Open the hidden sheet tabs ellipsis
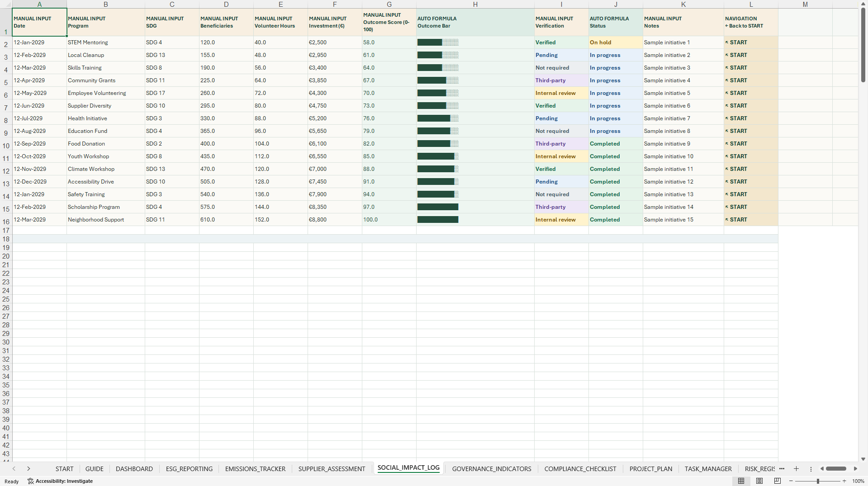The image size is (868, 486). pyautogui.click(x=782, y=469)
